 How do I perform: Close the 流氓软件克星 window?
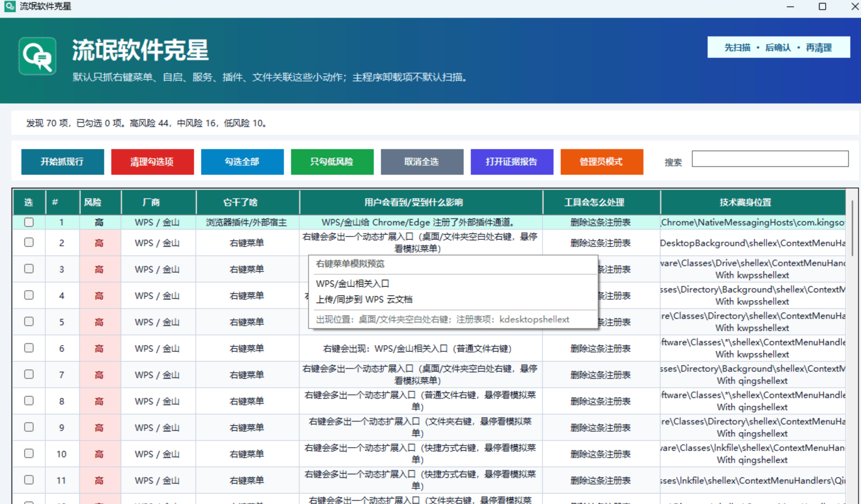(855, 6)
